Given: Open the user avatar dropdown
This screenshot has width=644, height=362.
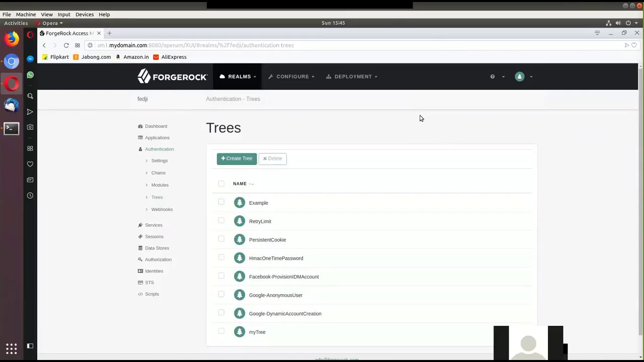Looking at the screenshot, I should [x=524, y=76].
